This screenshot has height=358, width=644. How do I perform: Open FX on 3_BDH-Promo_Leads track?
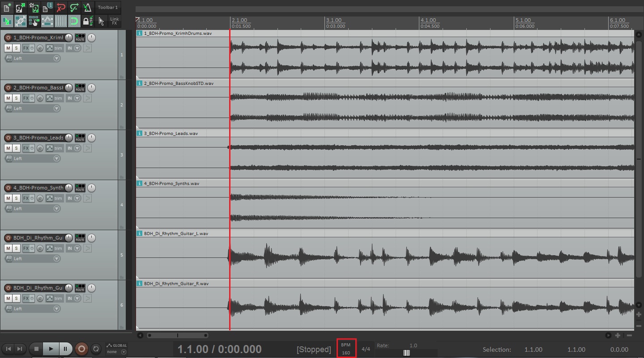[x=26, y=148]
